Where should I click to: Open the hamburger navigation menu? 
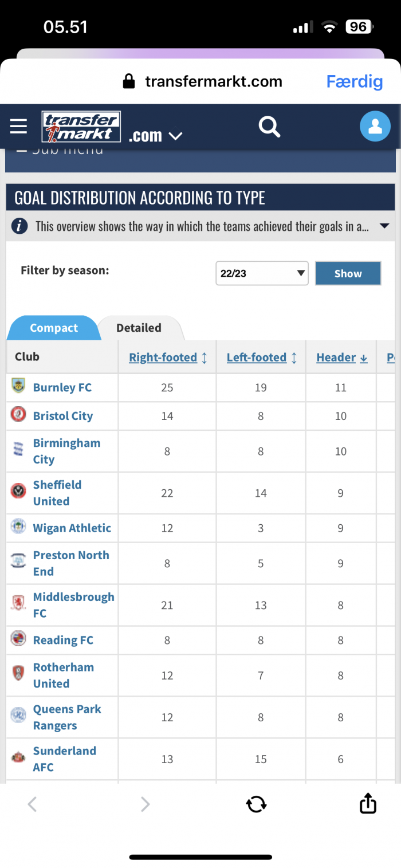[x=19, y=126]
